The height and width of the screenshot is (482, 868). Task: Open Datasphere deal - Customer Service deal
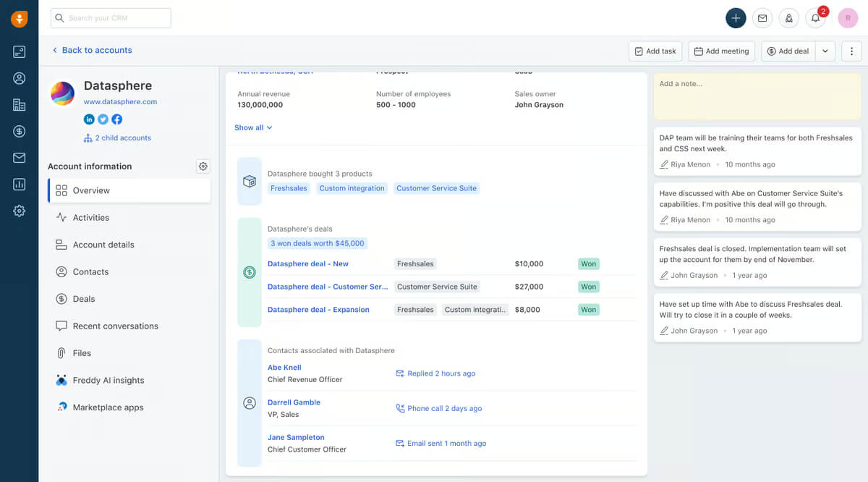tap(328, 287)
